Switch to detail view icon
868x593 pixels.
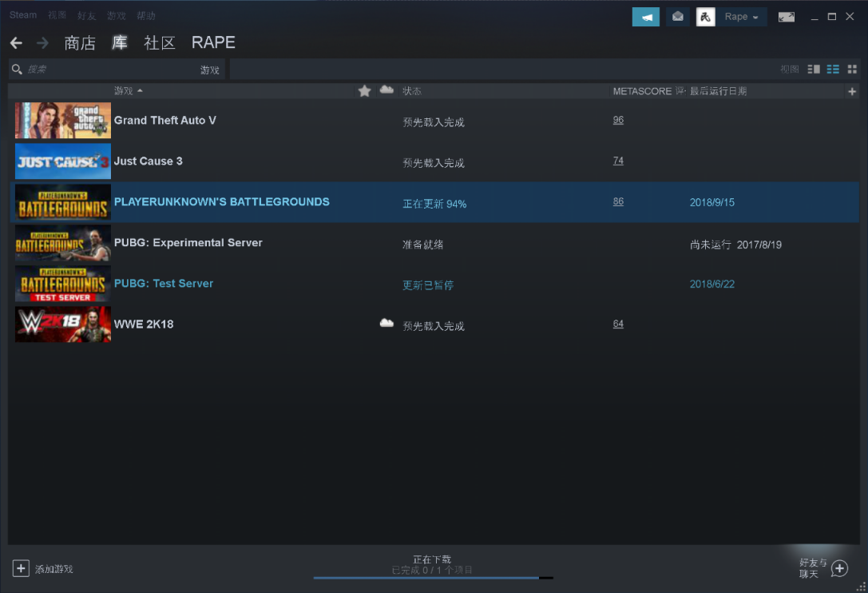pos(814,70)
